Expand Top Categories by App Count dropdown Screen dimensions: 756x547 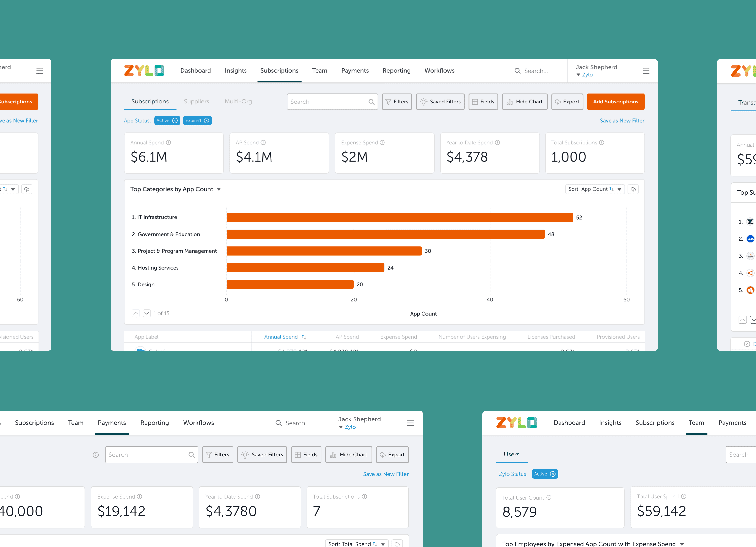[219, 189]
